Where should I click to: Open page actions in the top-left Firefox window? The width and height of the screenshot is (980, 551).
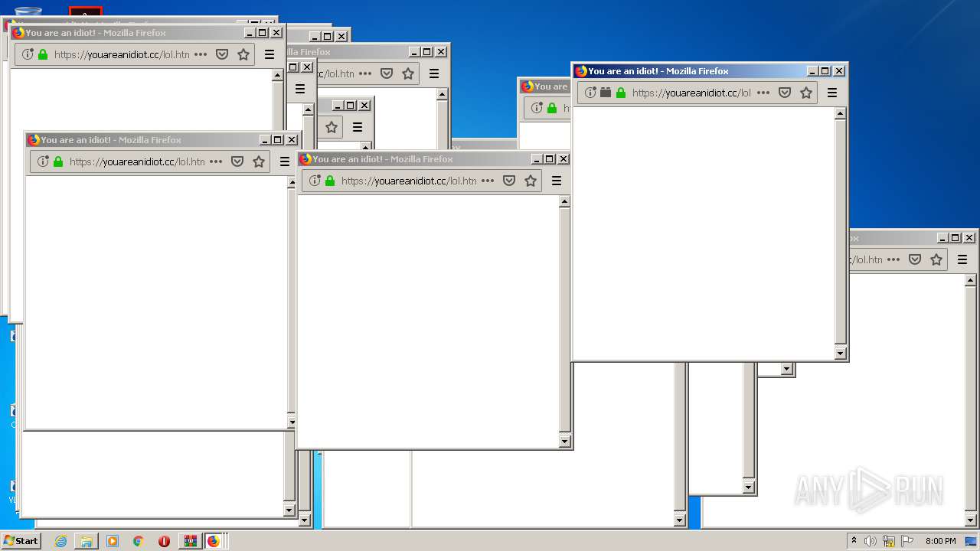(x=201, y=54)
